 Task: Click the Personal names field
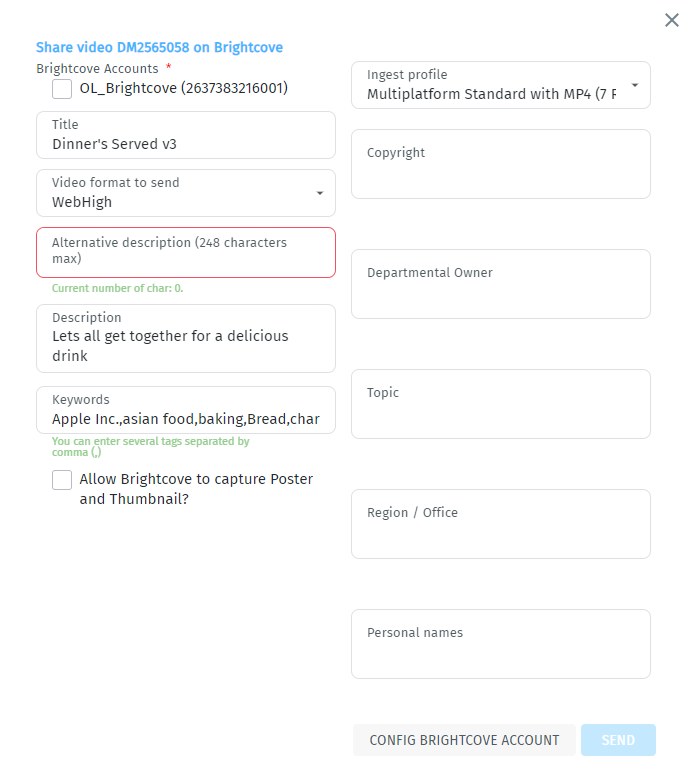click(x=500, y=653)
